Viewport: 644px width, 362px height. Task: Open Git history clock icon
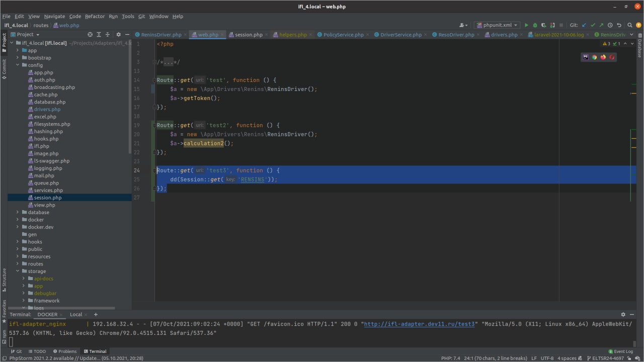(610, 25)
